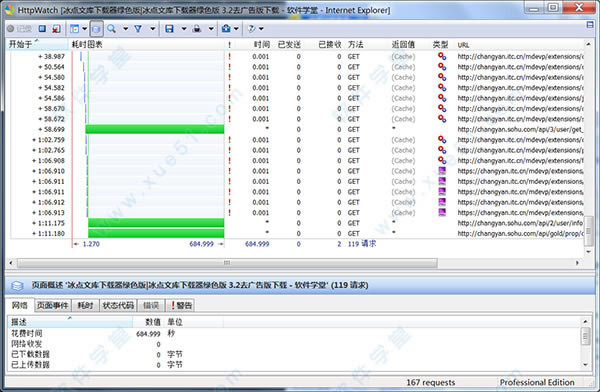Click the lower panel's scroll down arrow
Viewport: 600px width, 392px height.
[x=585, y=365]
